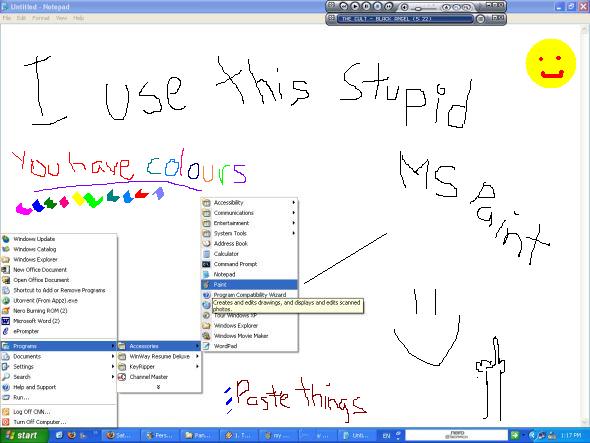Image resolution: width=590 pixels, height=443 pixels.
Task: Open the Edit menu in Notepad
Action: (21, 18)
